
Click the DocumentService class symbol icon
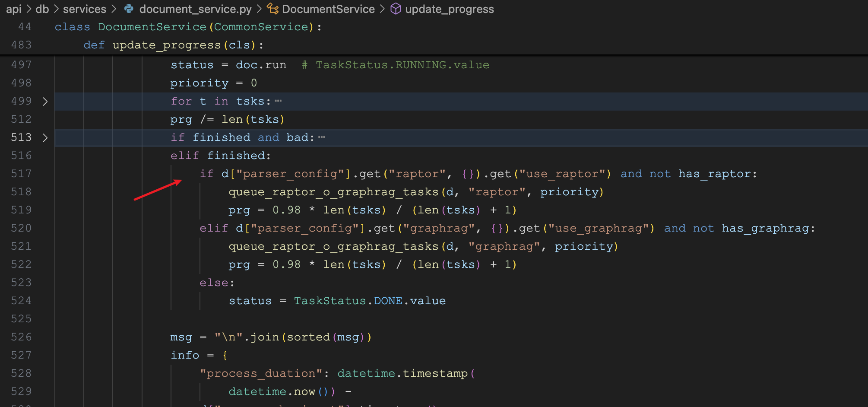coord(272,9)
